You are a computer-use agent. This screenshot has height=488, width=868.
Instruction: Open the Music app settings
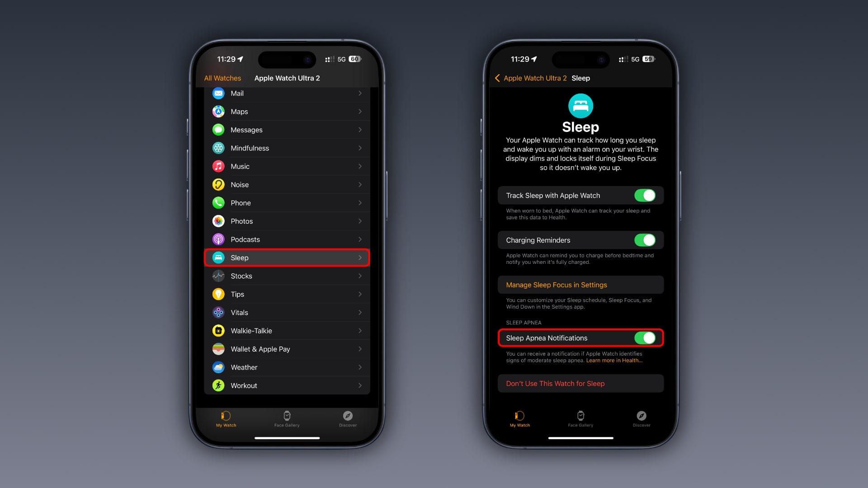click(x=288, y=166)
